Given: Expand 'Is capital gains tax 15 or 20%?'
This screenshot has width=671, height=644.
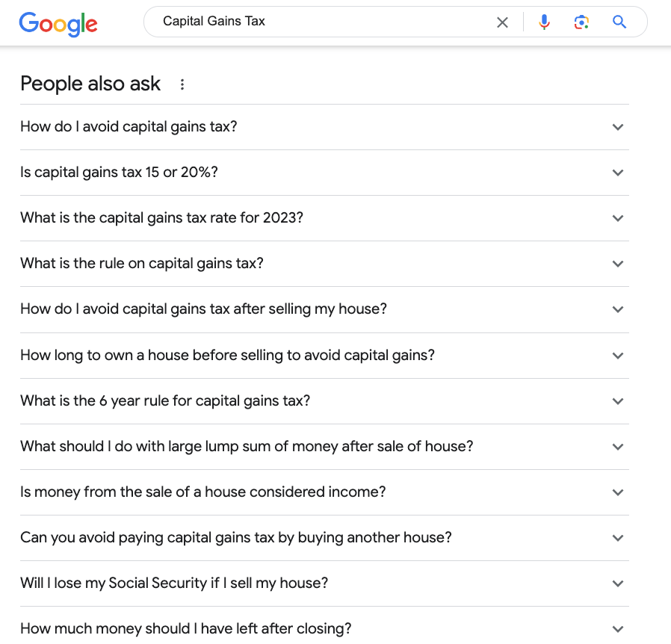Looking at the screenshot, I should tap(618, 173).
